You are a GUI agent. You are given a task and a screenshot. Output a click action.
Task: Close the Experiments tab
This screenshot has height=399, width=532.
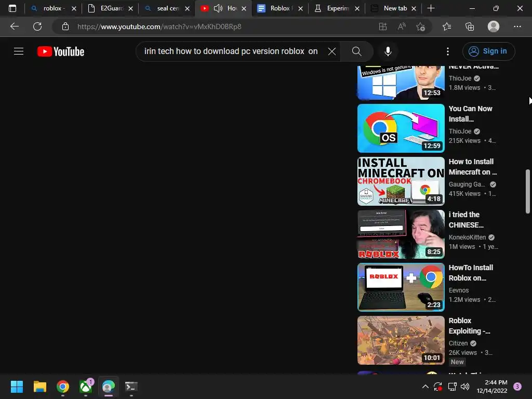(357, 8)
